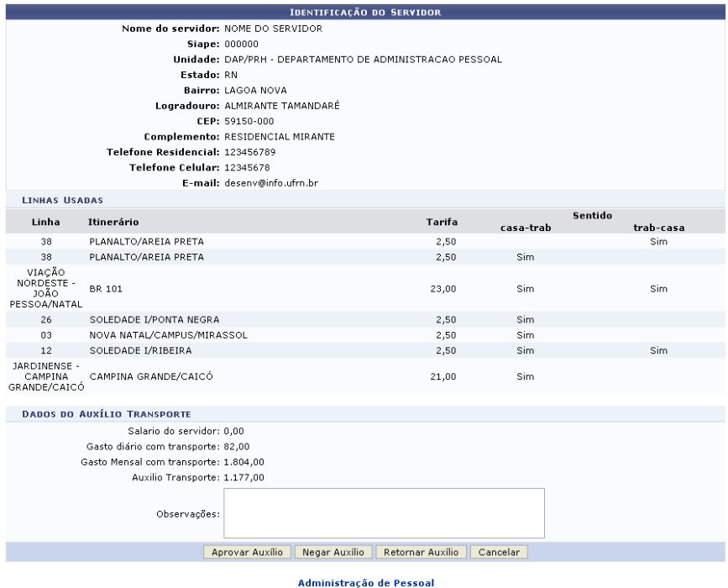The height and width of the screenshot is (588, 728).
Task: Select the trab-casa column header
Action: 658,227
